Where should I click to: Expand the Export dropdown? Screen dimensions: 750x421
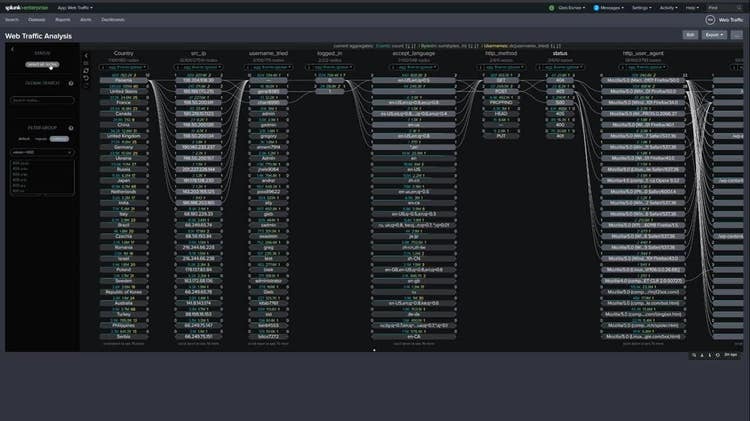click(x=714, y=34)
